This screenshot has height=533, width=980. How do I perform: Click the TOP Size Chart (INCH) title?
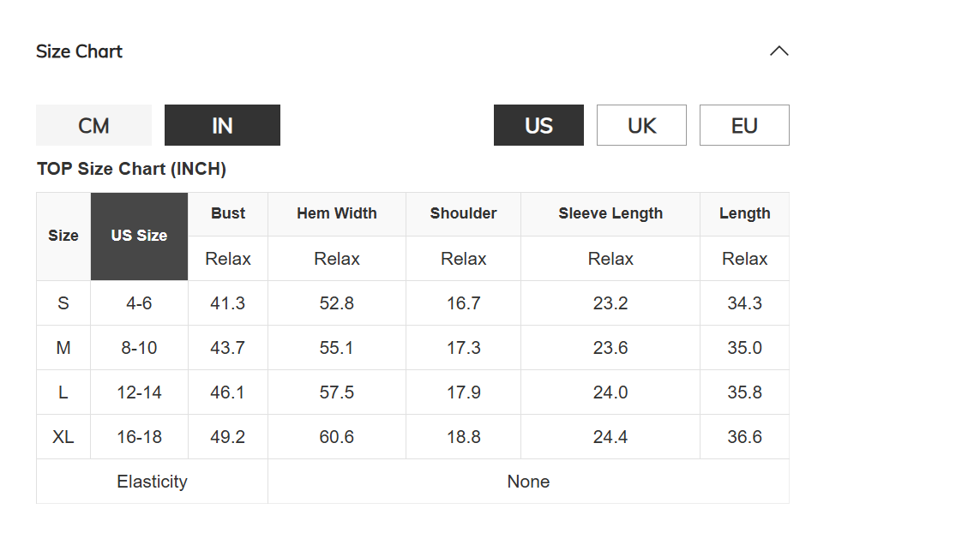(131, 169)
